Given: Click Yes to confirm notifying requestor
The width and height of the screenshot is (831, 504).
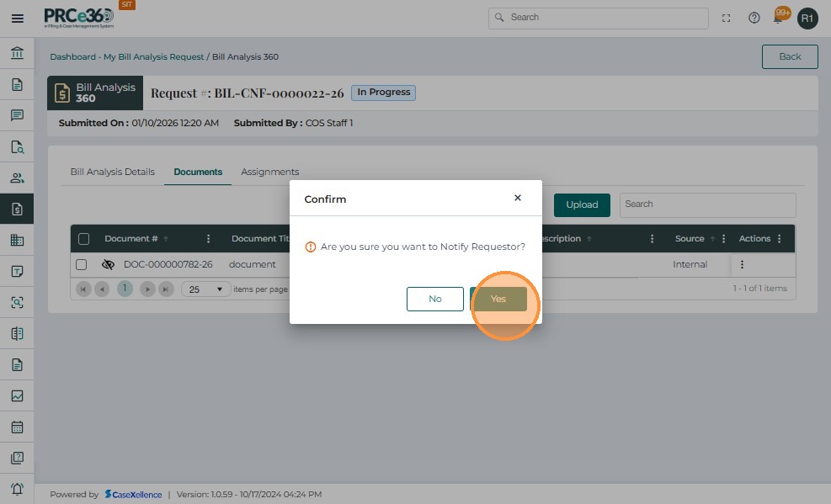Looking at the screenshot, I should click(498, 299).
